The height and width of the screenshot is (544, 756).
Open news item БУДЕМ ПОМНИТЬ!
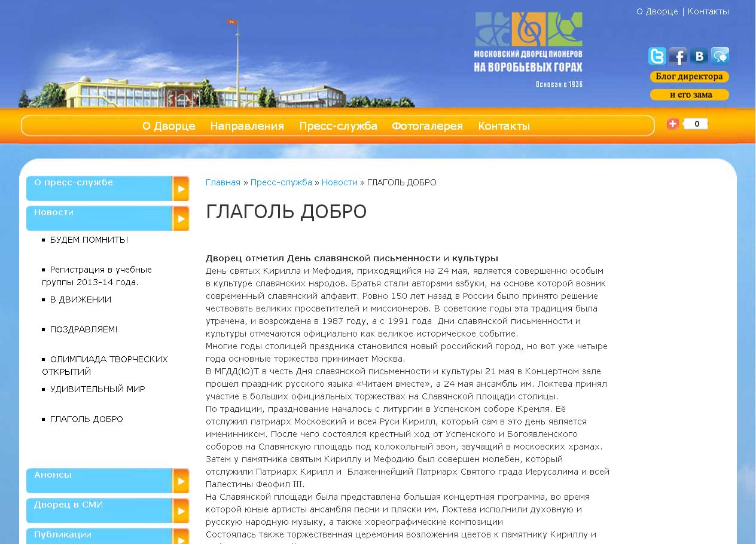(89, 240)
